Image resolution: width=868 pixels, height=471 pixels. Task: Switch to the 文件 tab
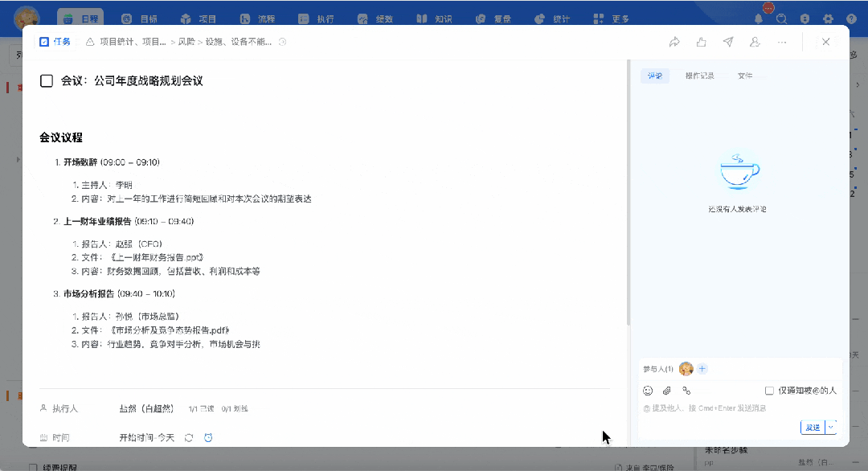coord(747,75)
